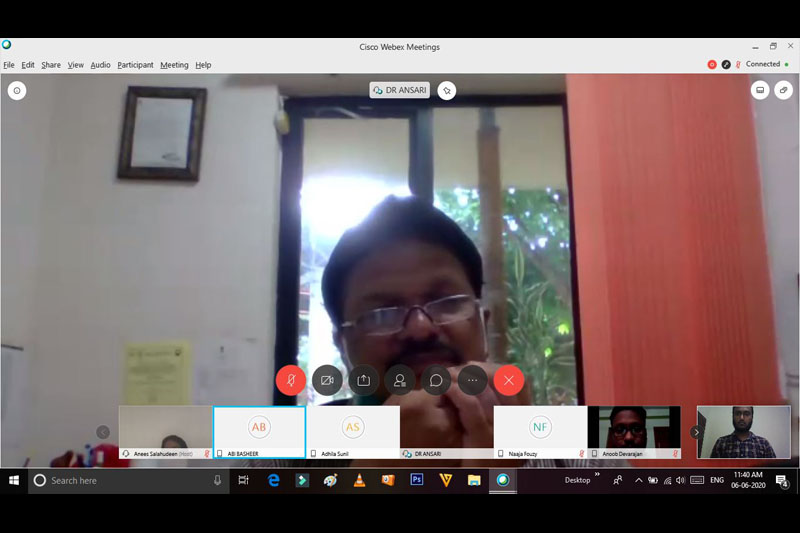Open the Participants panel icon

400,380
